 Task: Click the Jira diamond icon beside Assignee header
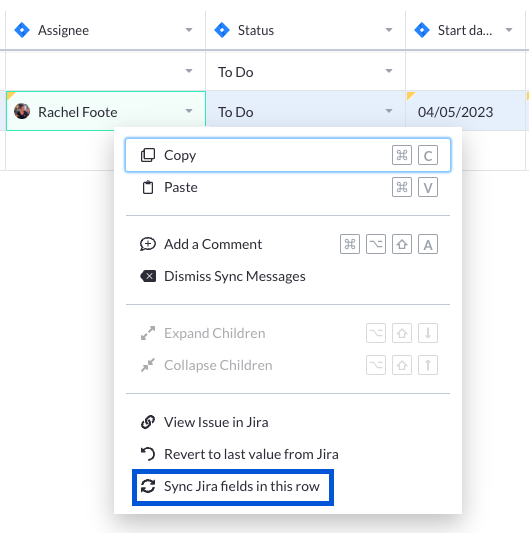[22, 30]
